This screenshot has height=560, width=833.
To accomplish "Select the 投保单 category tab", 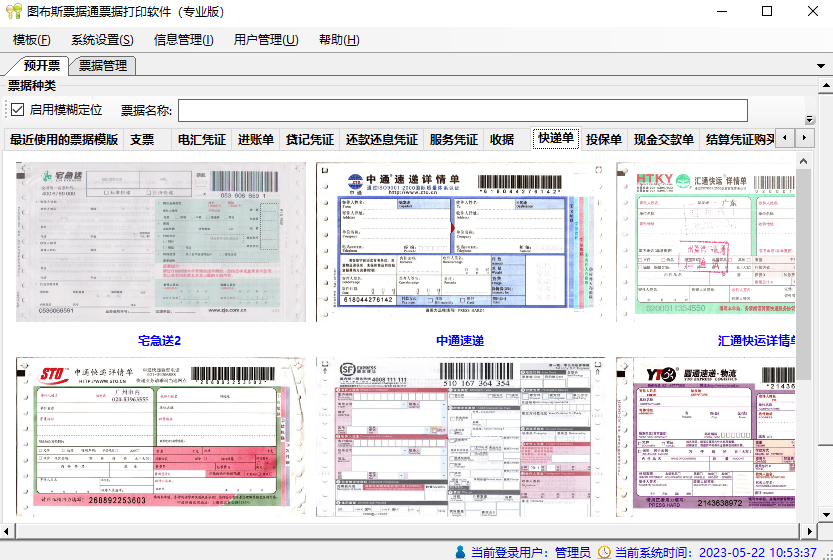I will pyautogui.click(x=604, y=140).
